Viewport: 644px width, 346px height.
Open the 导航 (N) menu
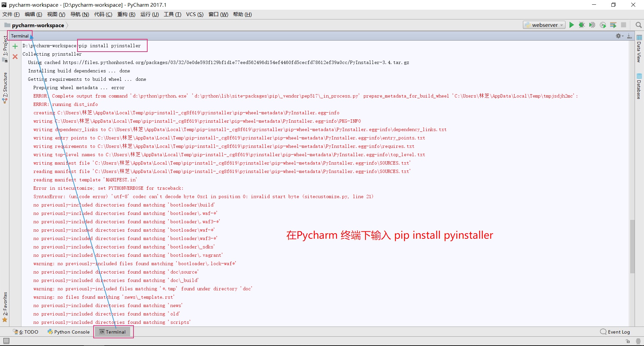click(79, 14)
